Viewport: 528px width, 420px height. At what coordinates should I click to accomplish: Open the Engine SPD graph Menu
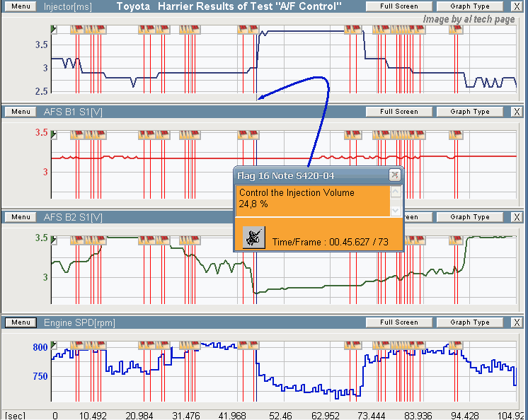click(x=21, y=322)
